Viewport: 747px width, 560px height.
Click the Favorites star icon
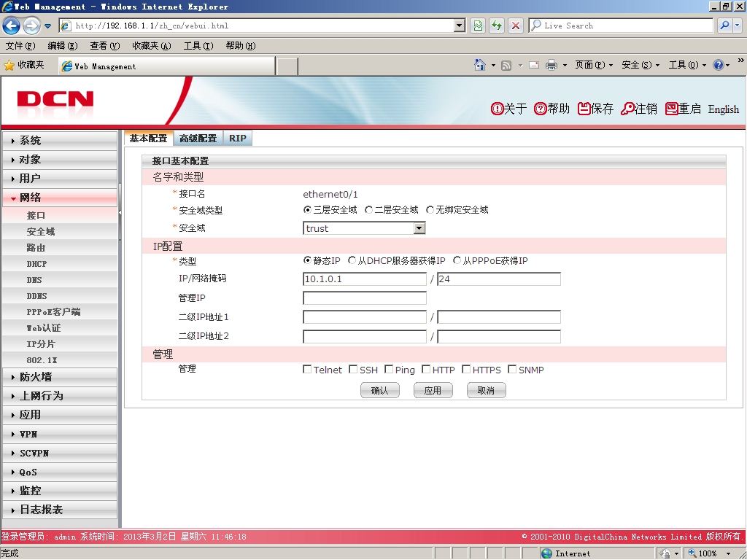[x=9, y=66]
